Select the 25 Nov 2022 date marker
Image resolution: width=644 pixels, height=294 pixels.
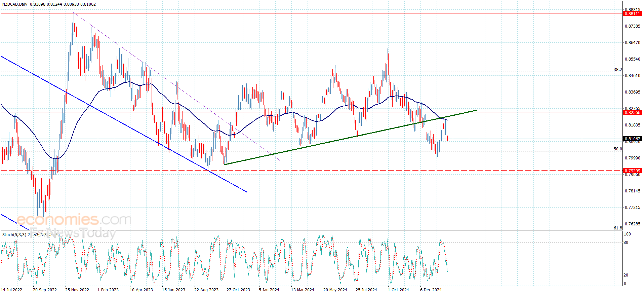pos(77,290)
